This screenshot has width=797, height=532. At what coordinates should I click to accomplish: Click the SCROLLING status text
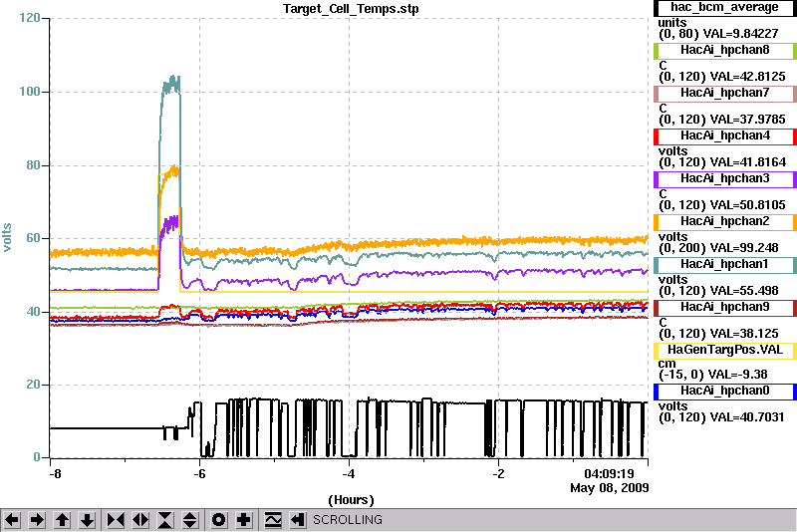coord(347,520)
